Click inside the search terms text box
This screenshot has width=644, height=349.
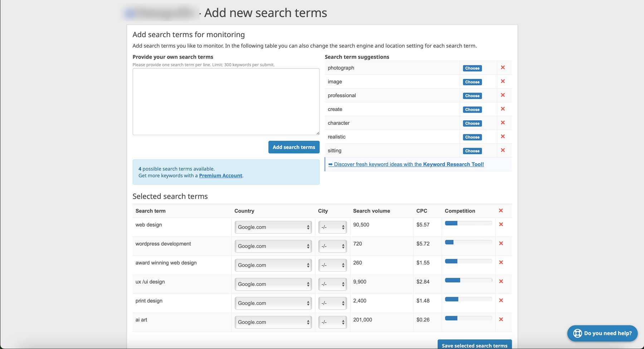225,101
